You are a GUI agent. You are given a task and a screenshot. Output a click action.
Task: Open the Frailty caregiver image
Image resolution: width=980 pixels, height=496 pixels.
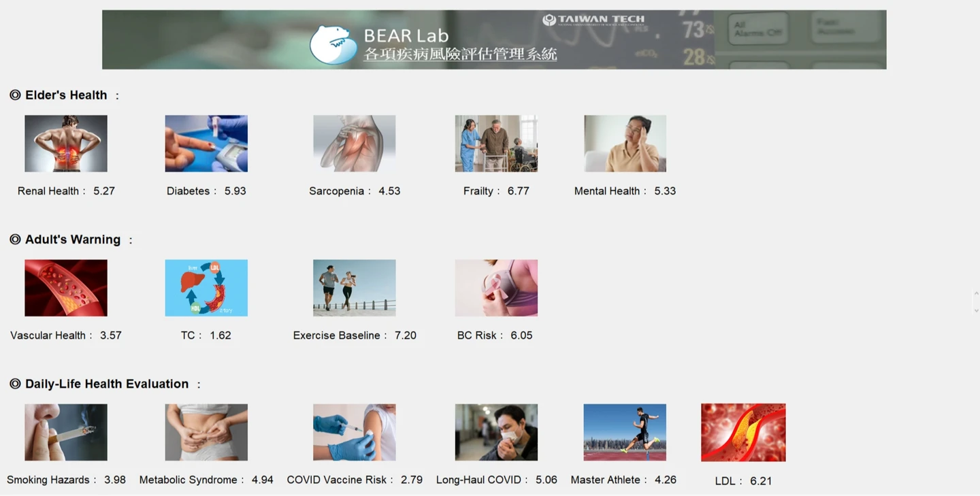496,144
